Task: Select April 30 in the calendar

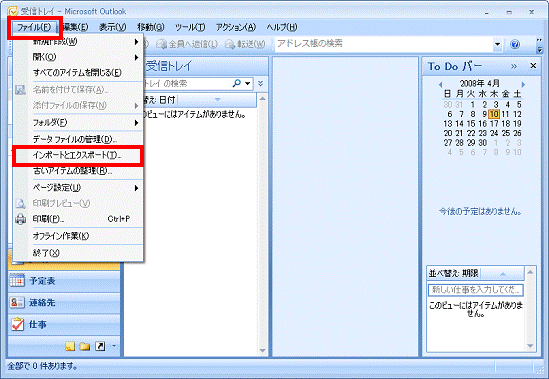Action: coord(482,143)
